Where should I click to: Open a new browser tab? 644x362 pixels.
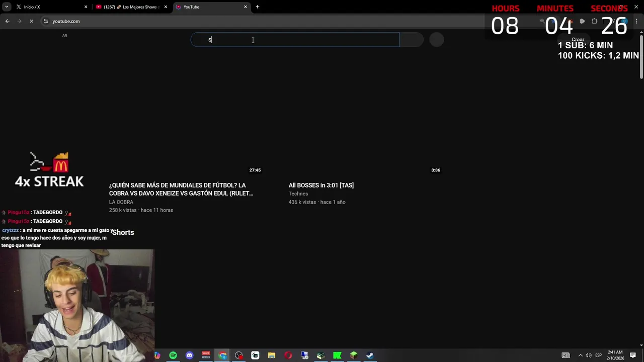click(257, 7)
